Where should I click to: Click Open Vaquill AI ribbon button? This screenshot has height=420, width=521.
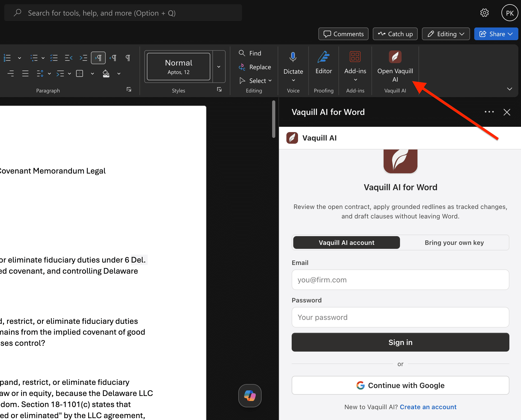[x=395, y=67]
